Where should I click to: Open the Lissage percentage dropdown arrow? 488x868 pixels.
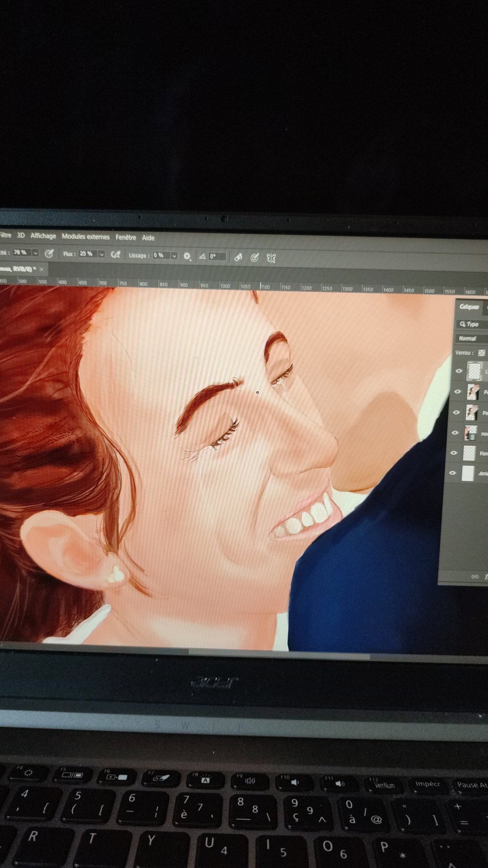coord(174,256)
